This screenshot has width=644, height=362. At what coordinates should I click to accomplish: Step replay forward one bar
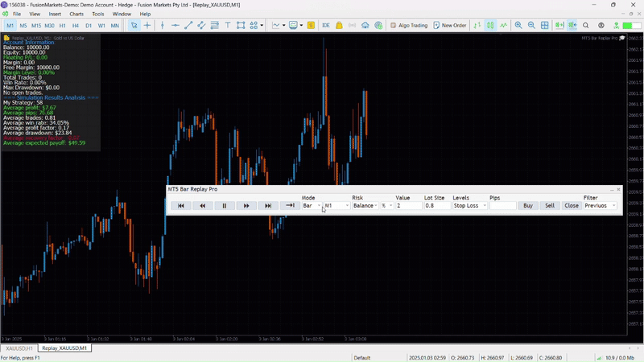(246, 206)
